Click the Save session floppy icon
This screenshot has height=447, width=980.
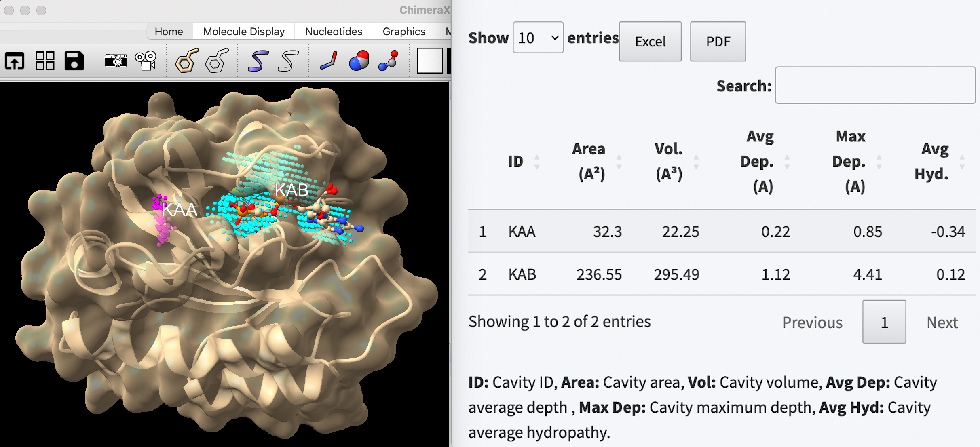pyautogui.click(x=74, y=61)
